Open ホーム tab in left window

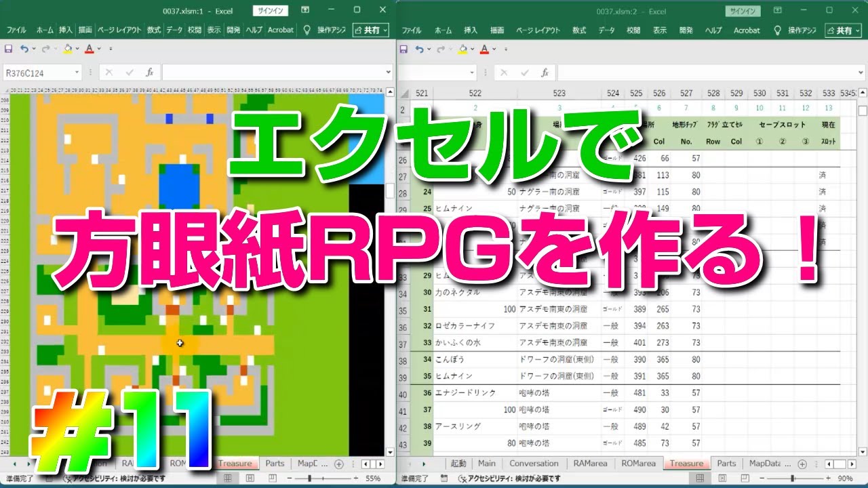pos(45,30)
